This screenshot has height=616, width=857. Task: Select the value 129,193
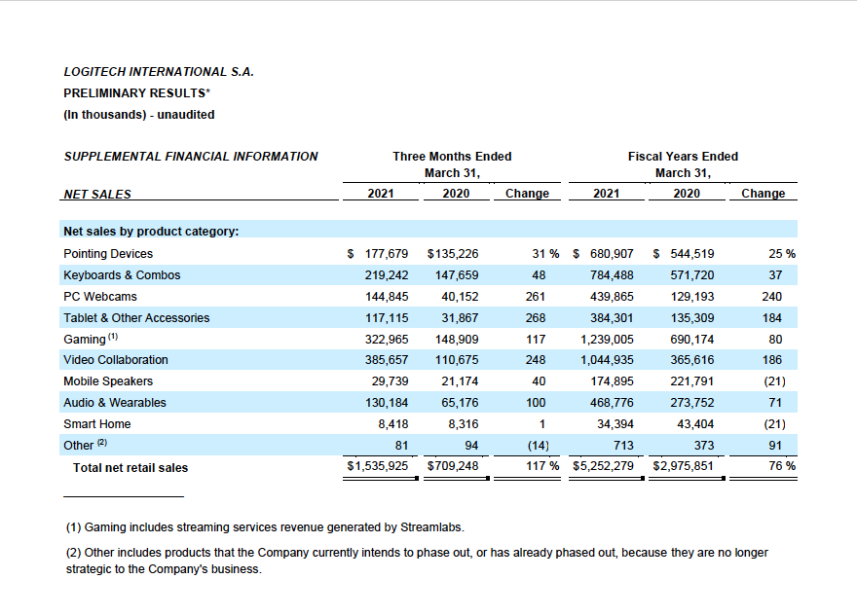pos(692,297)
